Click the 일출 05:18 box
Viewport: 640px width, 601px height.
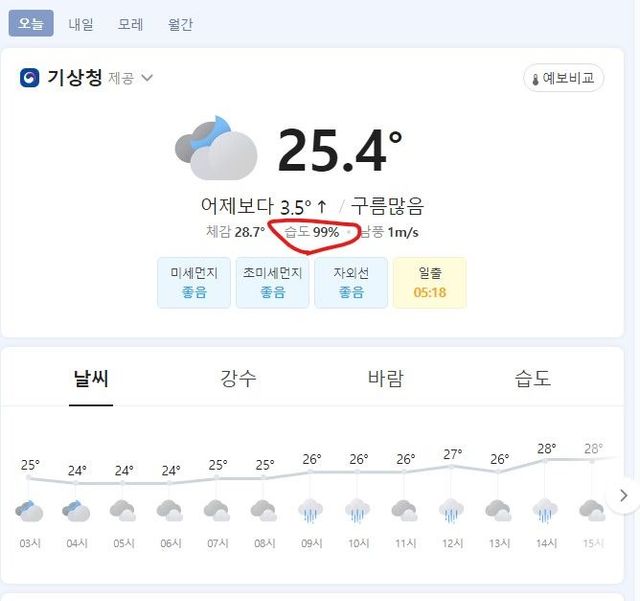429,283
